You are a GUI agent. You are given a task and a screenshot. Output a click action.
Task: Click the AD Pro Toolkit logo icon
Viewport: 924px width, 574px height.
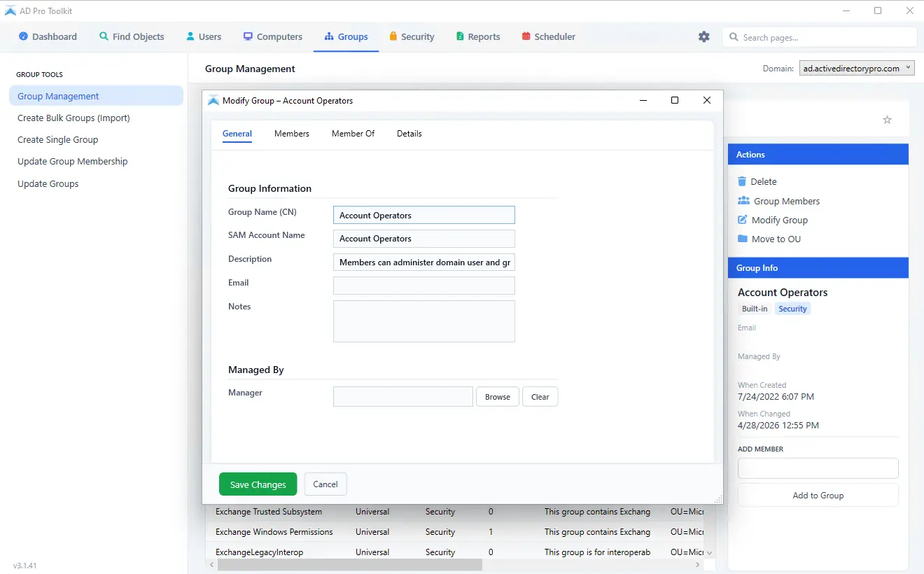[x=10, y=10]
